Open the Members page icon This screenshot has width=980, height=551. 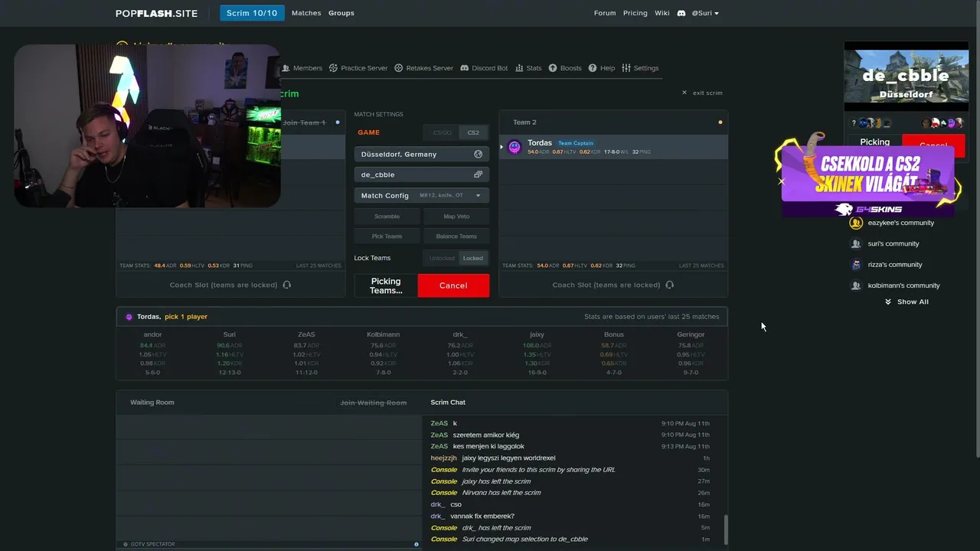click(x=286, y=68)
